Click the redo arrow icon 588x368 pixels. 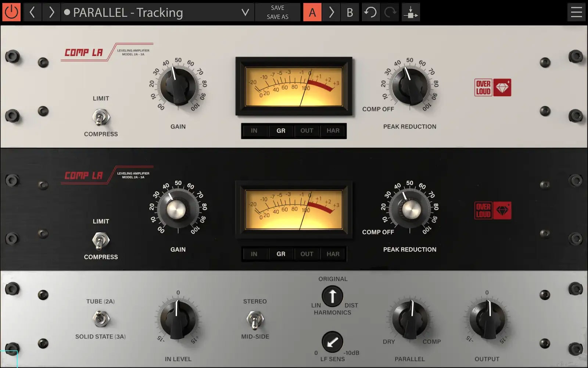(x=390, y=12)
